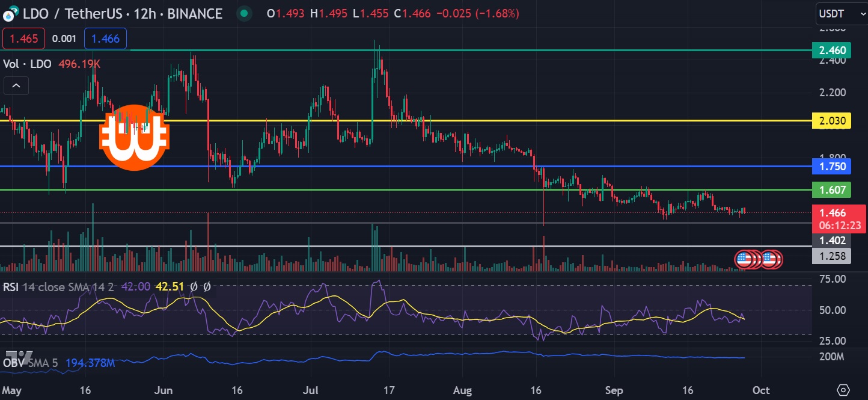Click the May label on time axis
The width and height of the screenshot is (868, 400).
[12, 390]
